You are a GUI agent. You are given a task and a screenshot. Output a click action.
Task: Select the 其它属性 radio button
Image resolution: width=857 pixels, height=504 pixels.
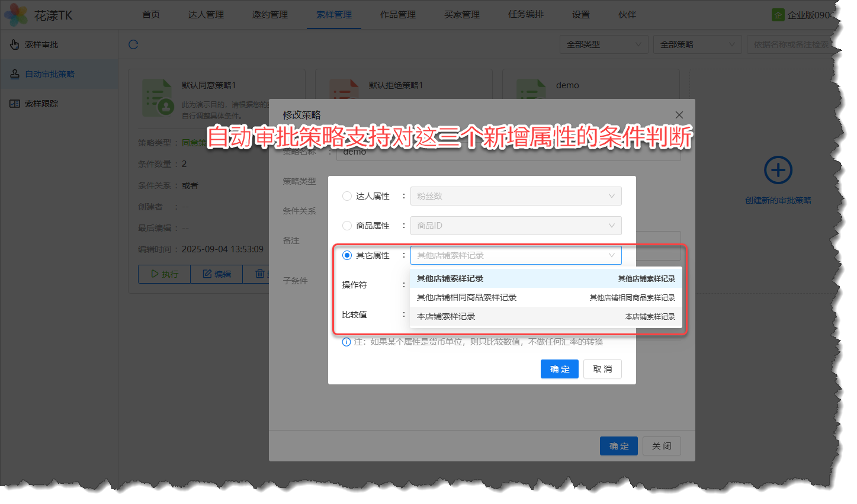pos(347,255)
